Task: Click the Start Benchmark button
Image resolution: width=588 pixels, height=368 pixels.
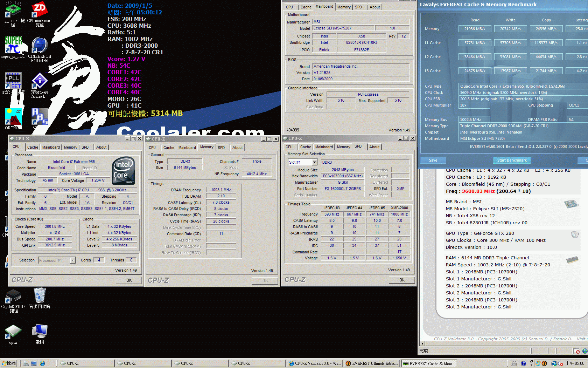Action: 512,160
